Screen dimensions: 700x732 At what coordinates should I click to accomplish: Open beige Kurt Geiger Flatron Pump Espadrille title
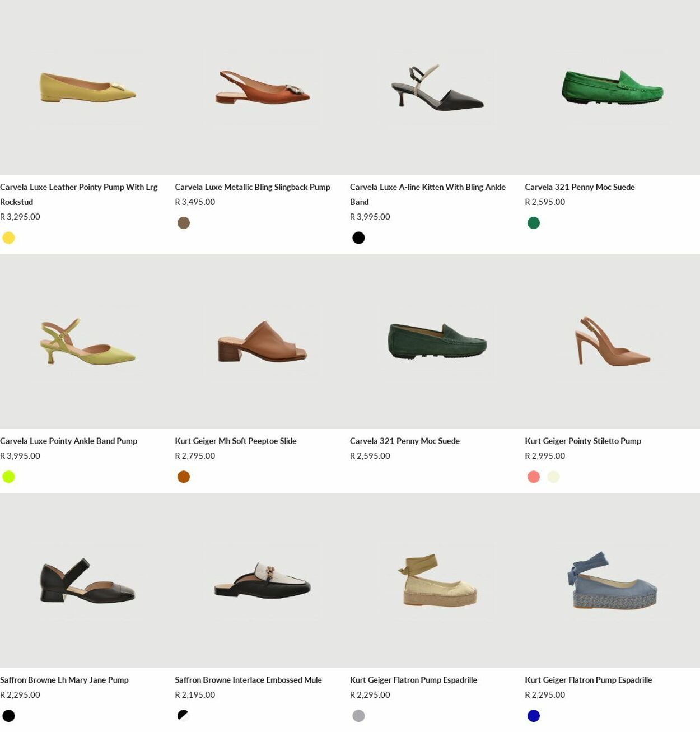click(x=414, y=680)
